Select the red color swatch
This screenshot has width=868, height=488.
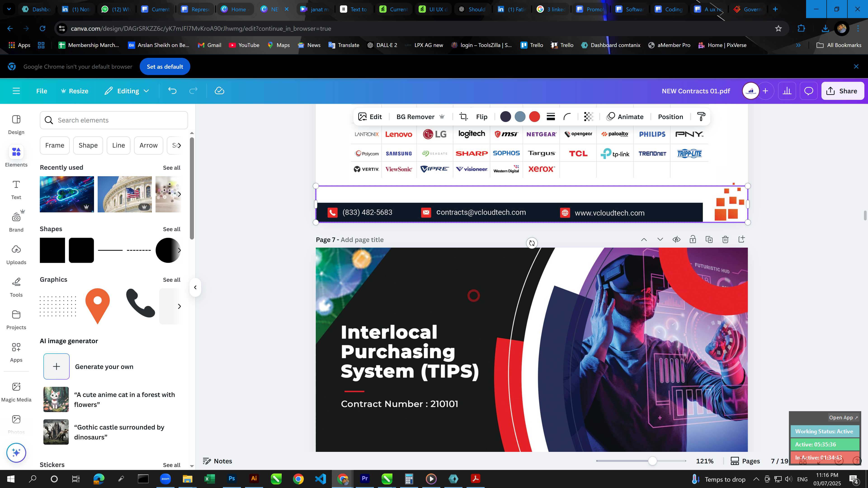coord(534,117)
